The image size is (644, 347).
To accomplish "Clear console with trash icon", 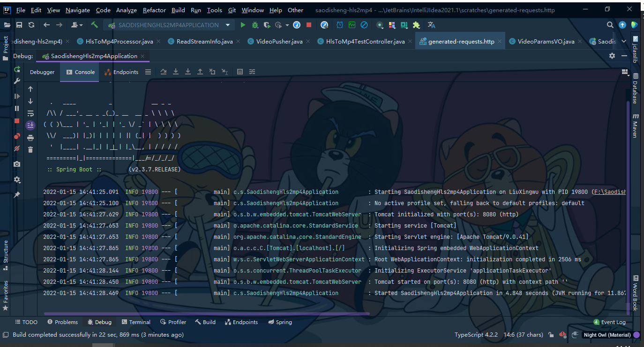I will click(30, 150).
